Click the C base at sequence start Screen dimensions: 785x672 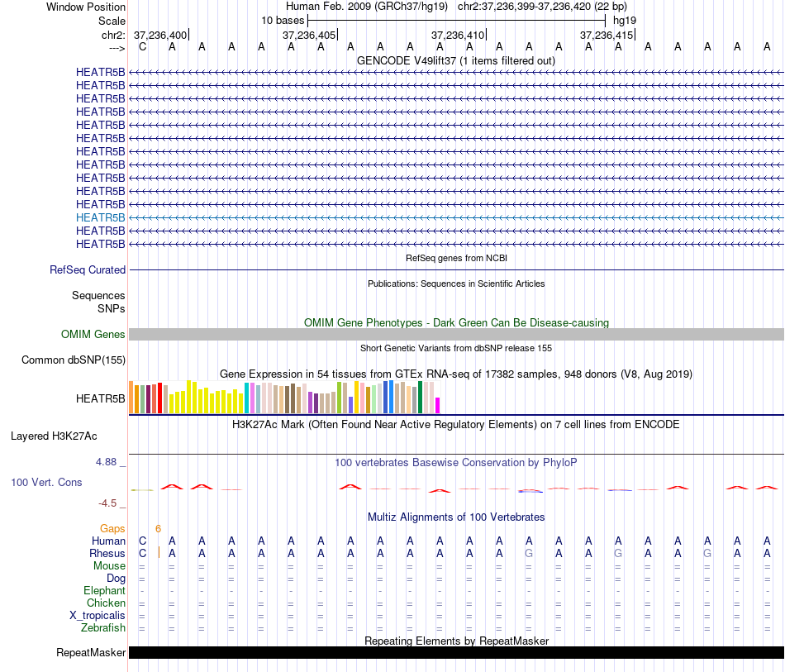click(143, 47)
